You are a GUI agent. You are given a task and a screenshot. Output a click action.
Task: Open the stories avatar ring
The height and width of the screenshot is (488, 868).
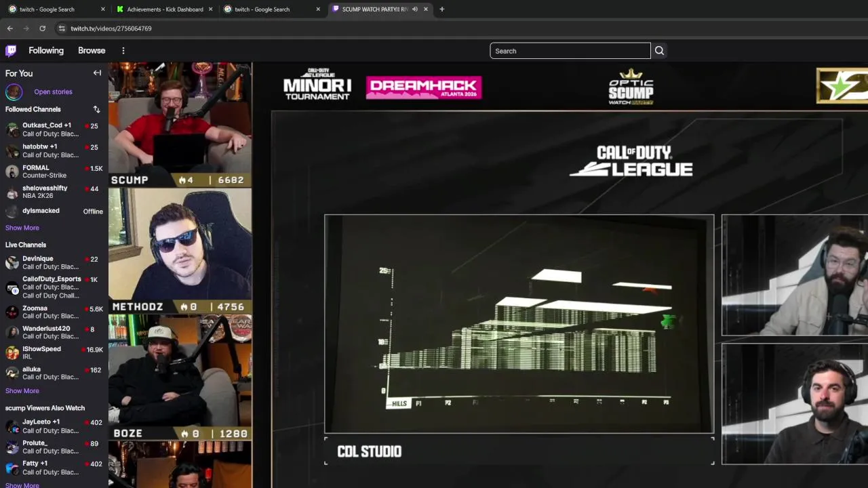14,91
